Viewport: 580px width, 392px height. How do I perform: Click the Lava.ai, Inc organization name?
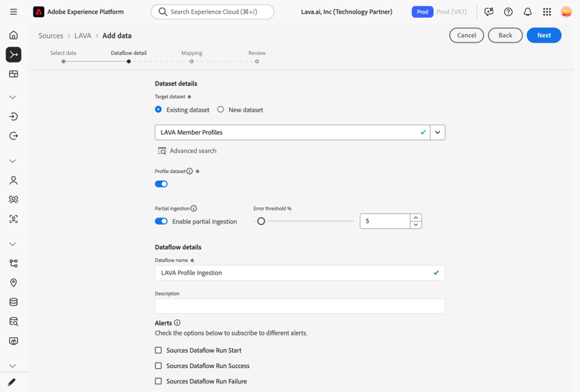coord(346,12)
